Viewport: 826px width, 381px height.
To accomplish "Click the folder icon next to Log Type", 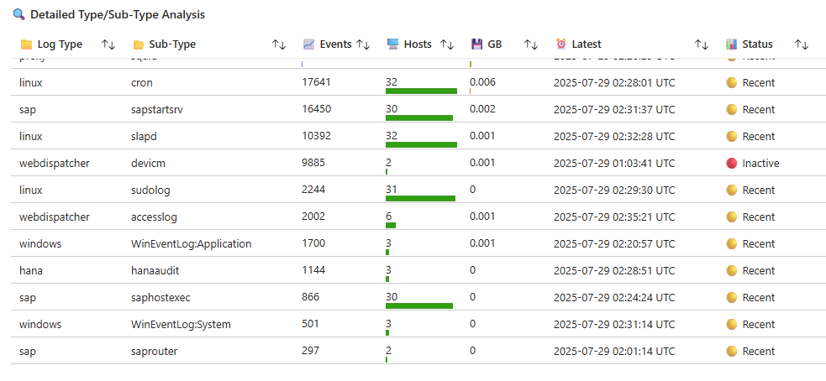I will click(x=26, y=44).
